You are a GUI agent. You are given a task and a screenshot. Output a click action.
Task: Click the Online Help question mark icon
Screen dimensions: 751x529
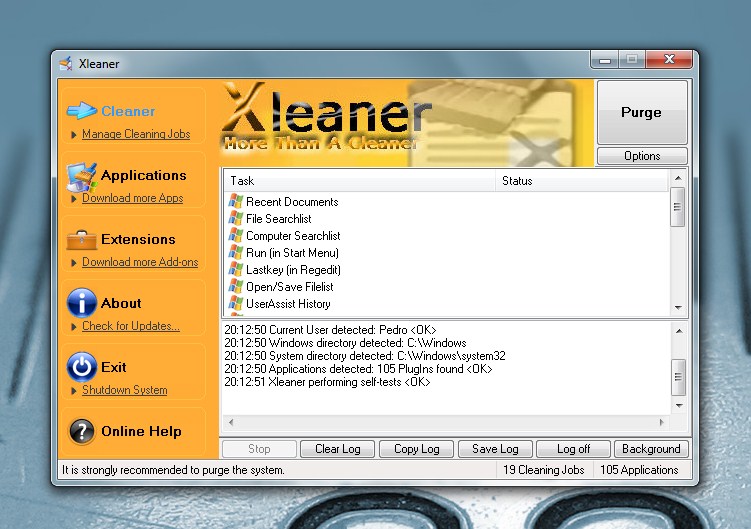point(81,431)
